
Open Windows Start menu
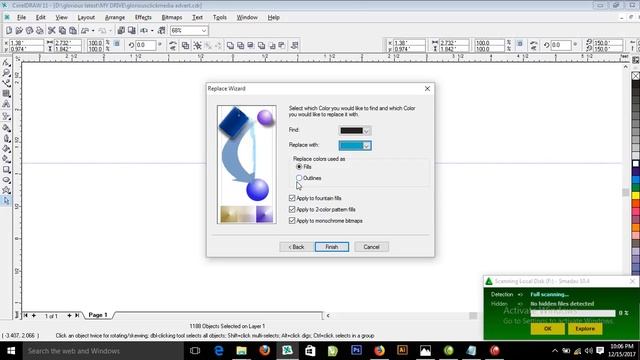(11, 351)
